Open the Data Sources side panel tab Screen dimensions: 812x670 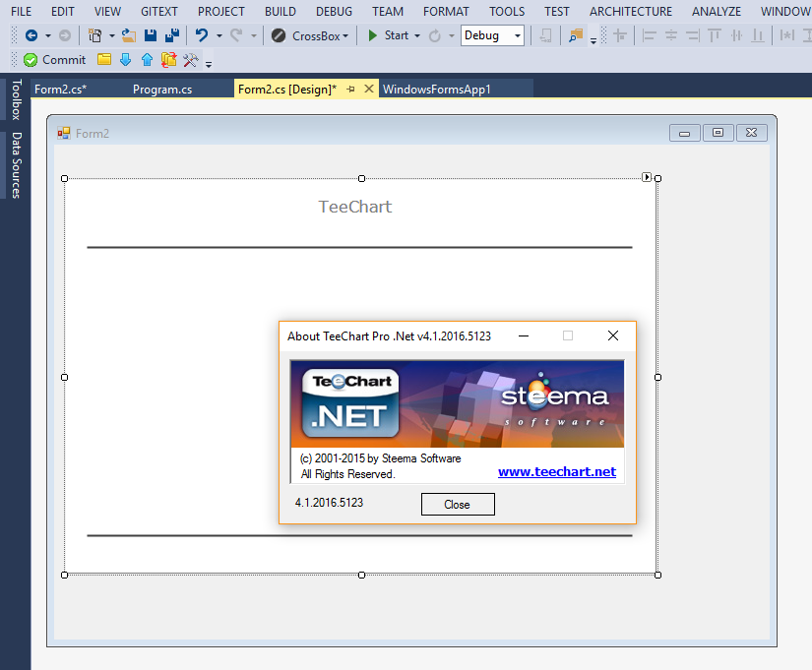point(17,165)
